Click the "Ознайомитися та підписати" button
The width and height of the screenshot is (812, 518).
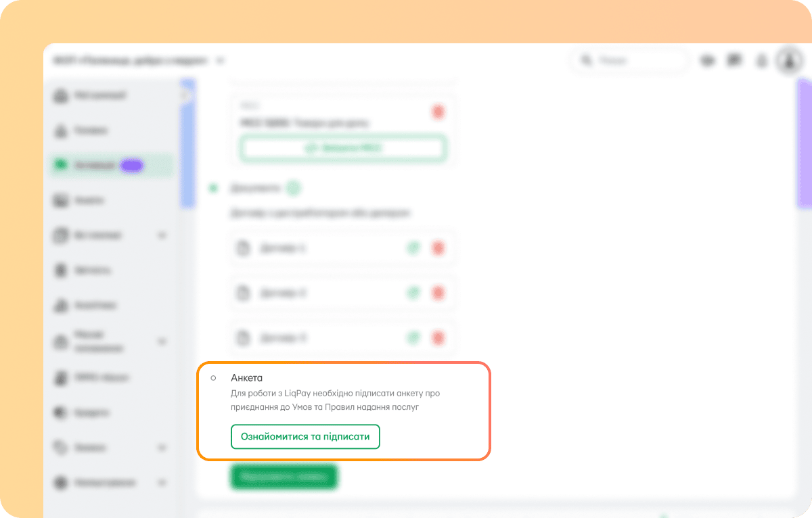305,436
